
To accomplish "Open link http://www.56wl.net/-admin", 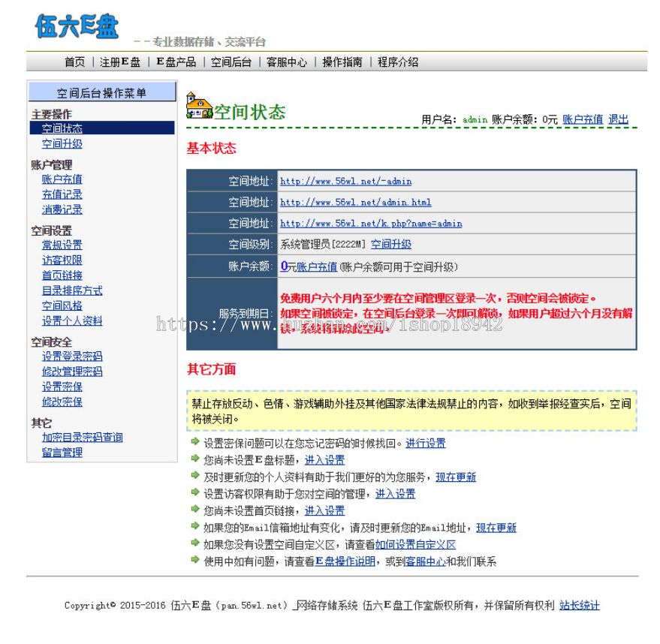I will click(x=346, y=182).
